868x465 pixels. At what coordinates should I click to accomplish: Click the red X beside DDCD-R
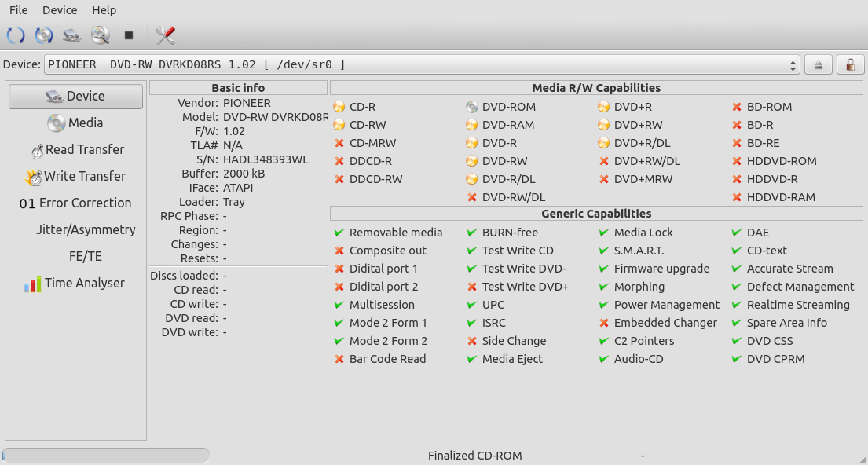click(339, 161)
